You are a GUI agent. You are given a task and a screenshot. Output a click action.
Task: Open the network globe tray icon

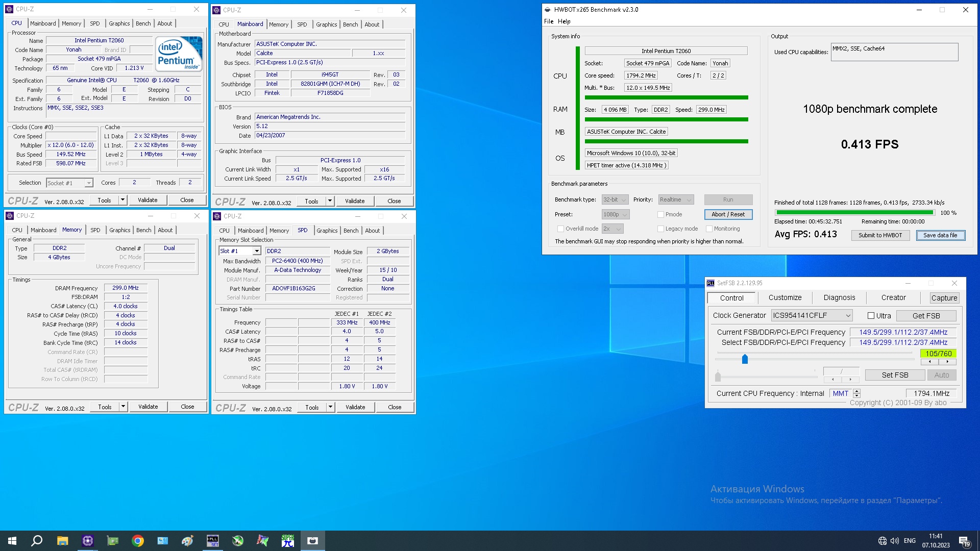pos(883,541)
